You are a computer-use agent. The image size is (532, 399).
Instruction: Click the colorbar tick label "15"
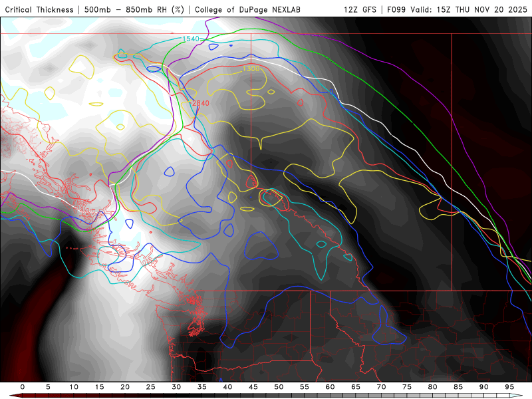(x=99, y=387)
